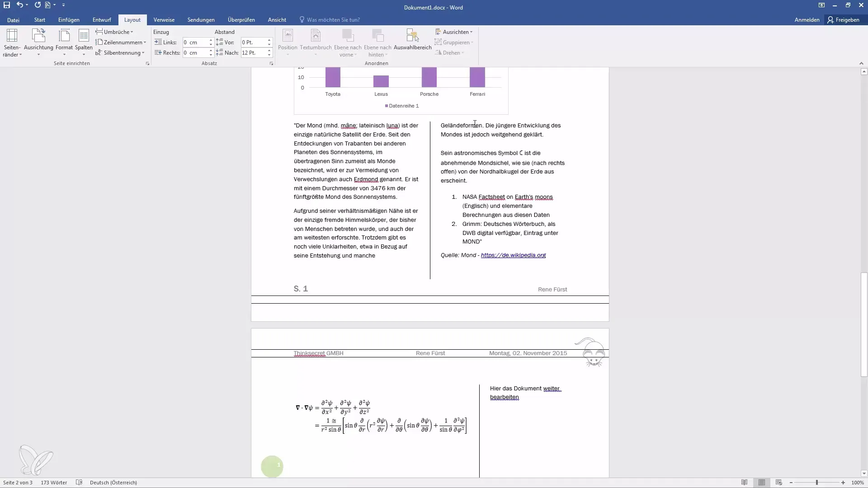Select the Datenreihe 1 chart legend
This screenshot has width=868, height=488.
(402, 106)
